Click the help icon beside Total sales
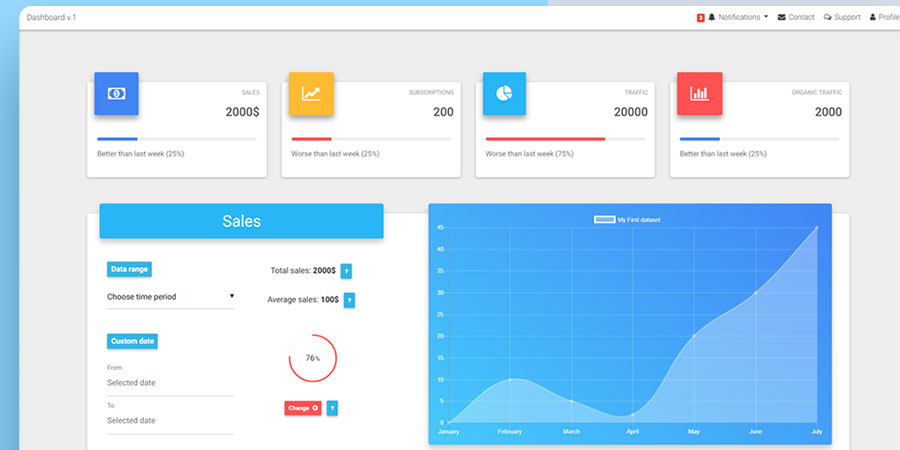This screenshot has height=450, width=900. [346, 271]
